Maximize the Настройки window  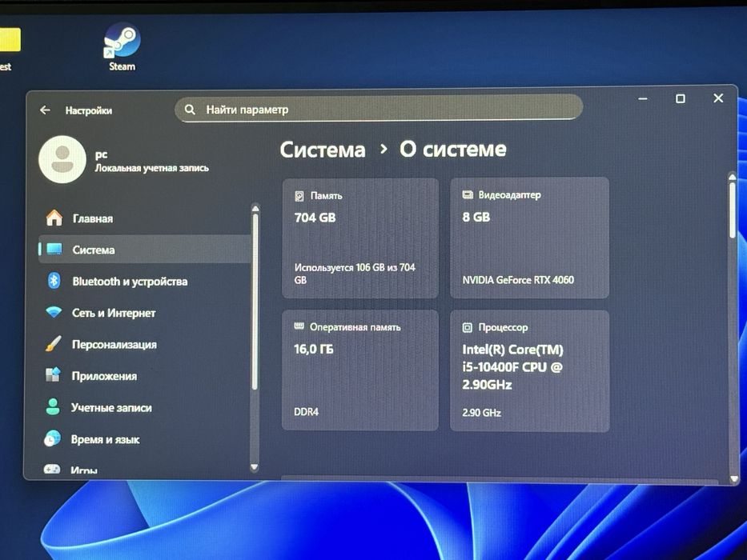tap(681, 98)
